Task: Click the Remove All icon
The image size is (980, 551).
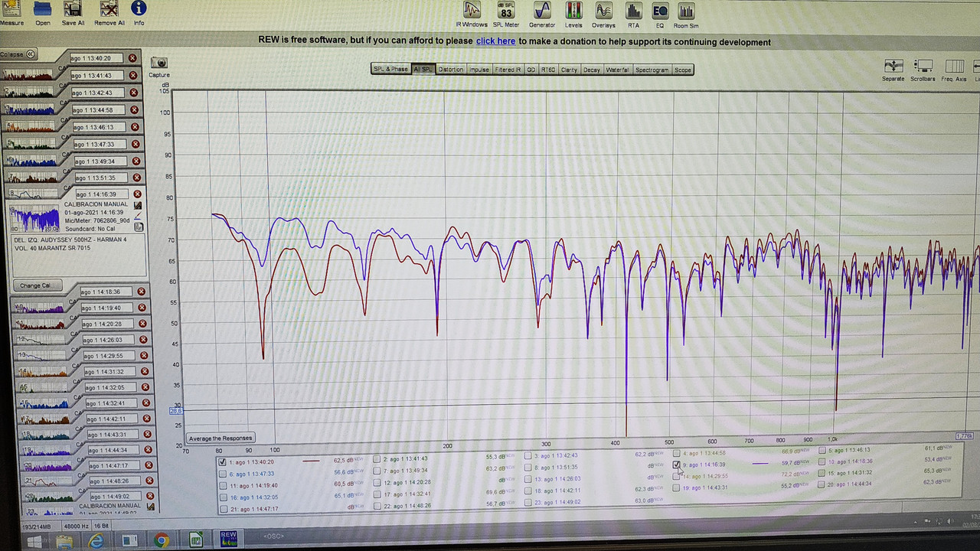Action: (109, 10)
